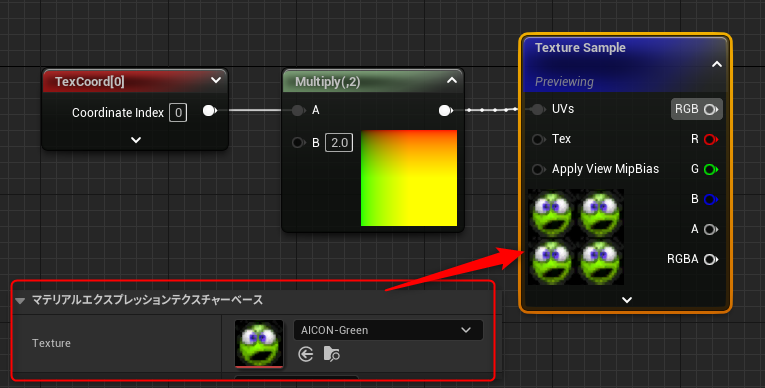Collapse the マテリアルエクスプレッションテクスチャーベース section
765x388 pixels.
pyautogui.click(x=20, y=301)
